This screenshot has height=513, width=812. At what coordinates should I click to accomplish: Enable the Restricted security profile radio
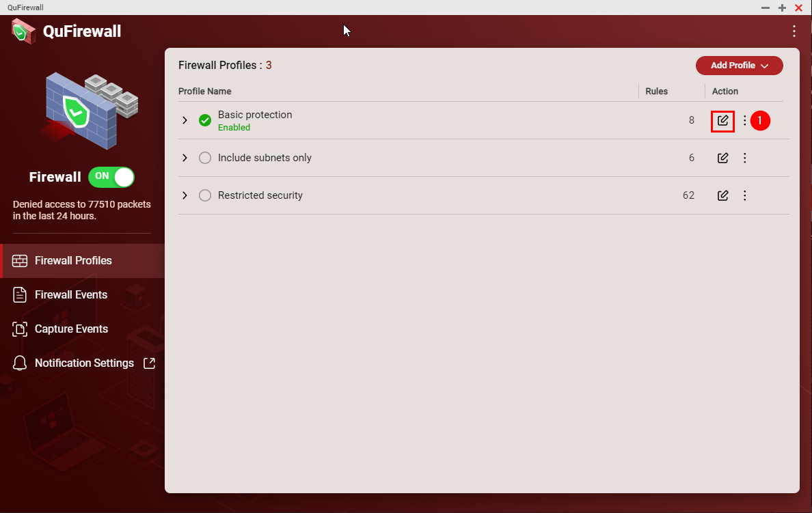tap(205, 195)
